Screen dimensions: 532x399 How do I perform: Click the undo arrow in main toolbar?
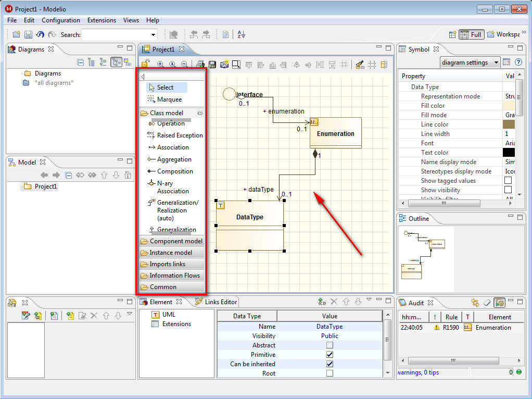40,35
